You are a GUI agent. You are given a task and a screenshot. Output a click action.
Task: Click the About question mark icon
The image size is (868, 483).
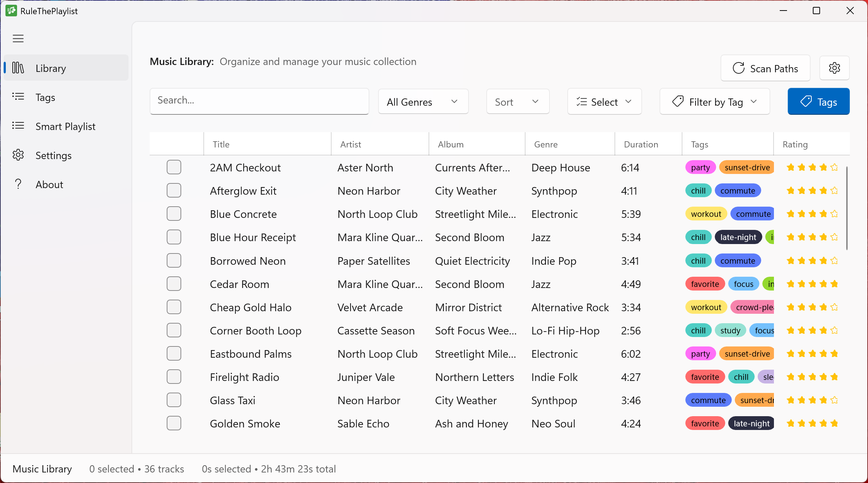click(18, 184)
